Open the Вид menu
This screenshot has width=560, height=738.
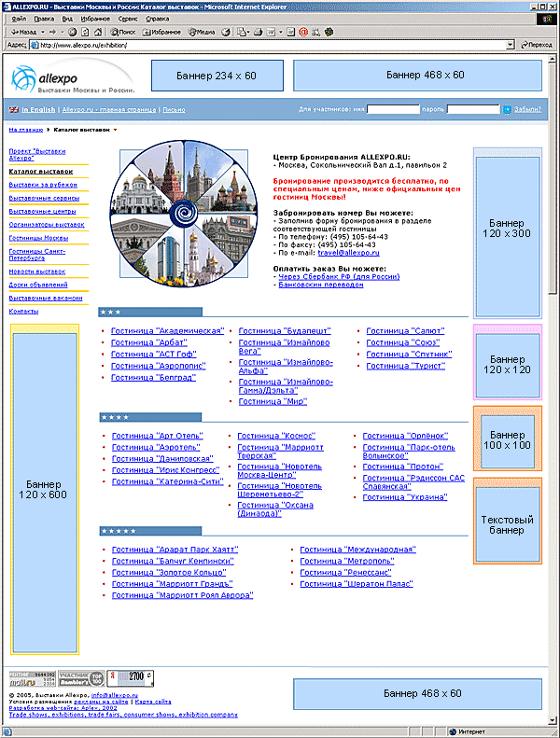(x=67, y=19)
